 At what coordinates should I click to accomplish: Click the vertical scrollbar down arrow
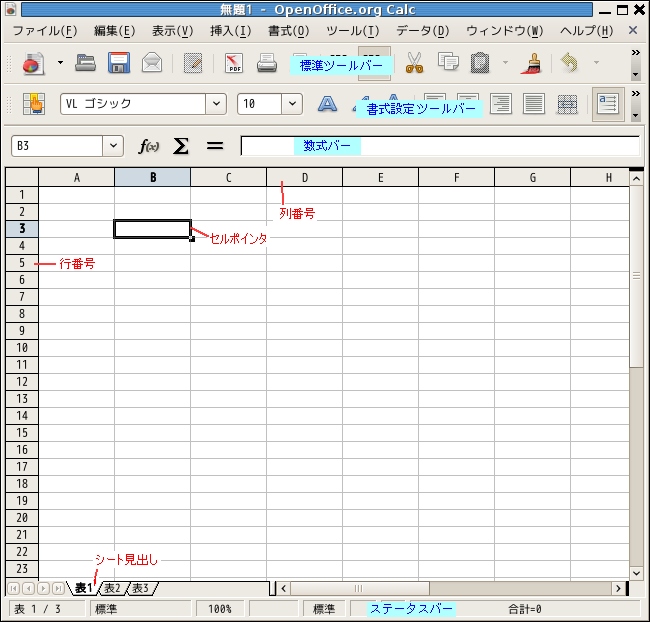pos(636,573)
